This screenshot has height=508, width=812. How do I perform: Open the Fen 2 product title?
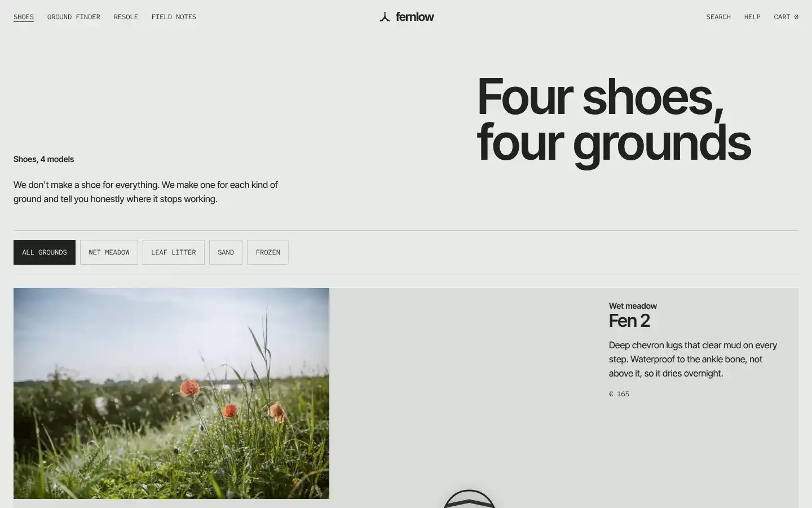629,321
